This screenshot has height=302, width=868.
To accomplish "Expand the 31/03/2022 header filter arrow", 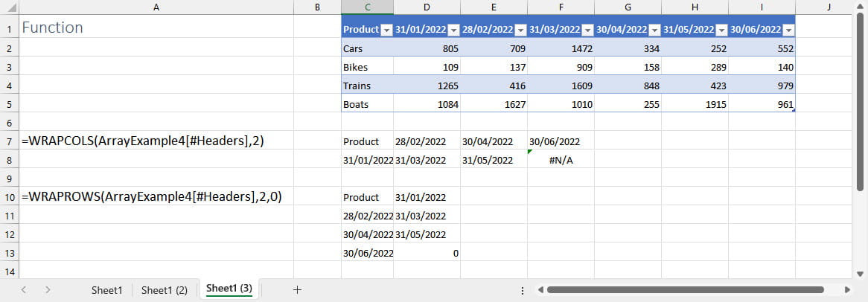I will pos(587,30).
